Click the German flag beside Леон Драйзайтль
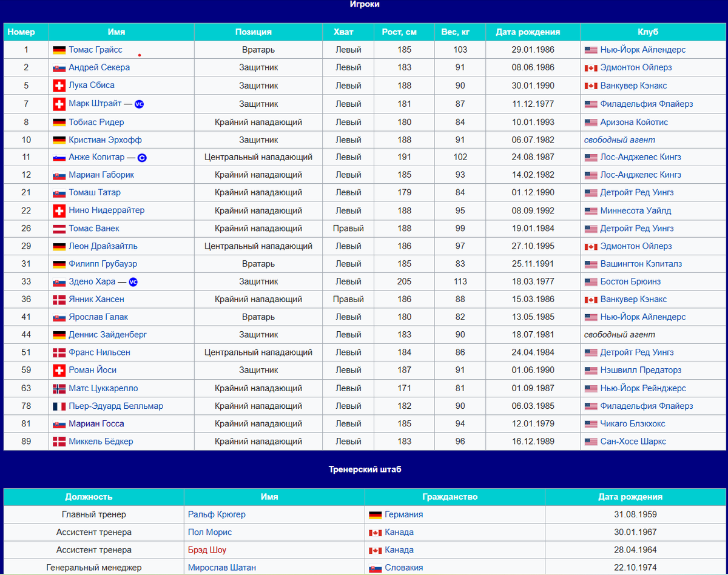This screenshot has height=575, width=728. (x=59, y=247)
